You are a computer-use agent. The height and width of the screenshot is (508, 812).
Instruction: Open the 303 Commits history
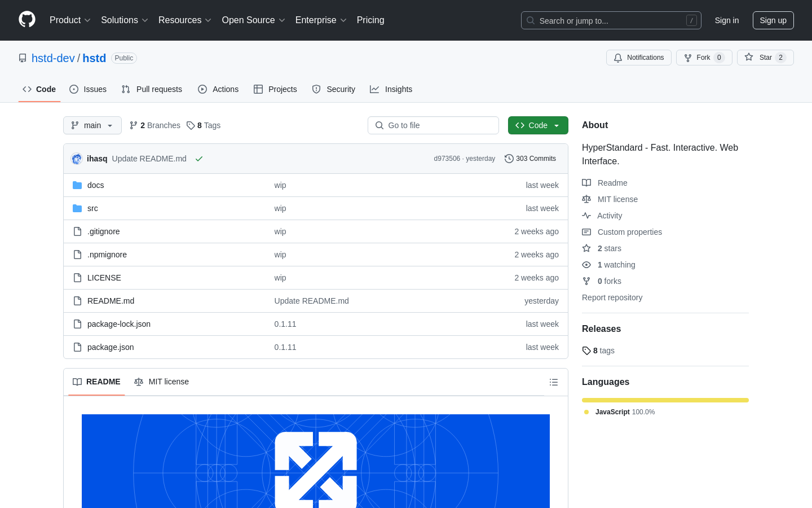(530, 159)
